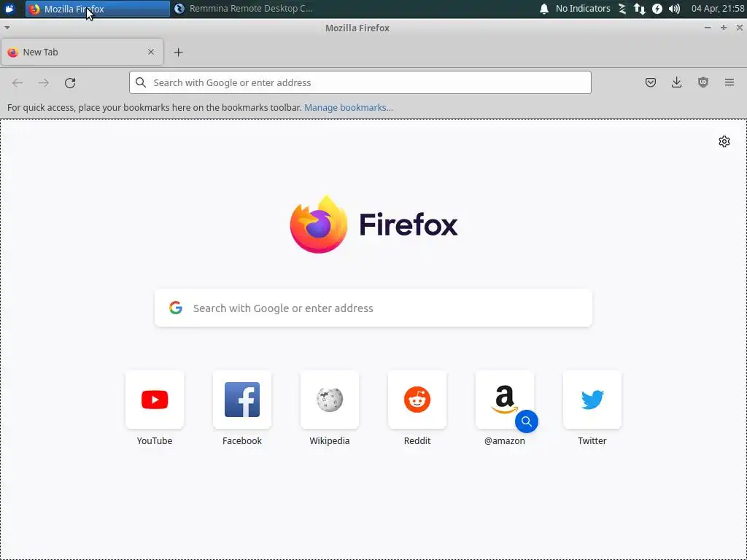
Task: Open the Wikipedia shortcut tile
Action: (330, 400)
